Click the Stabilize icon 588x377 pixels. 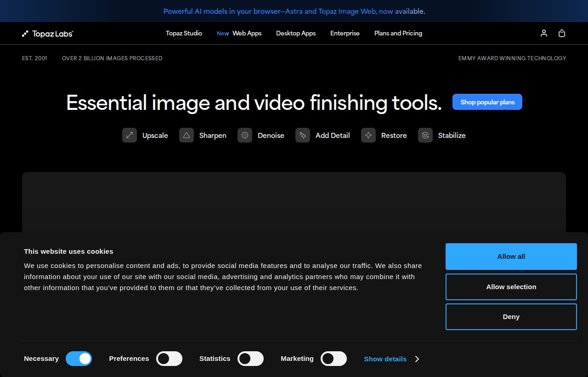(x=425, y=135)
